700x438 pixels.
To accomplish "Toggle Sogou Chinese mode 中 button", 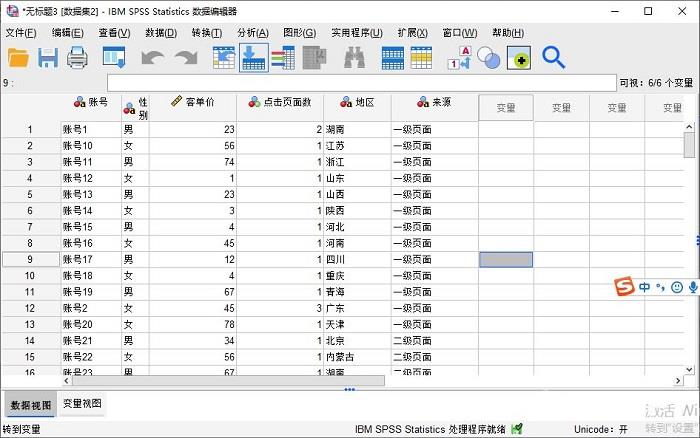I will click(644, 287).
